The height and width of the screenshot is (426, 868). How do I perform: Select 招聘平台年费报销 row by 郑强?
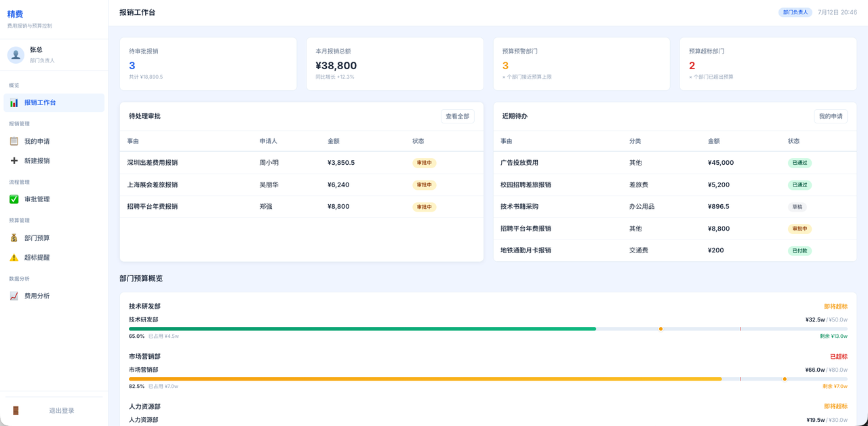[302, 206]
